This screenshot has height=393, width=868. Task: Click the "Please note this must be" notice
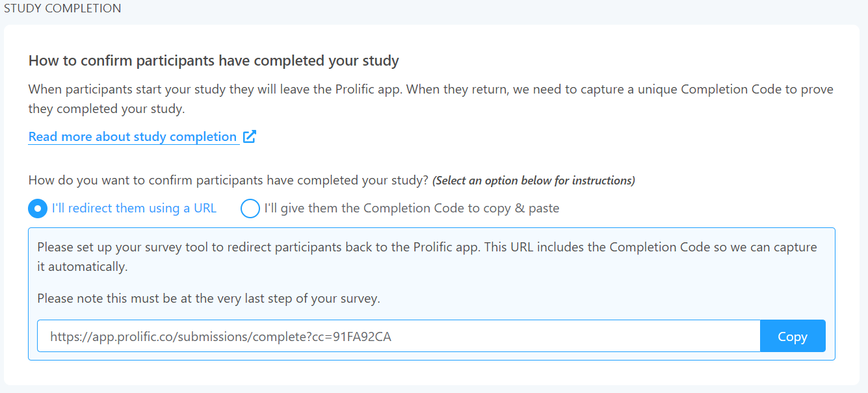208,299
